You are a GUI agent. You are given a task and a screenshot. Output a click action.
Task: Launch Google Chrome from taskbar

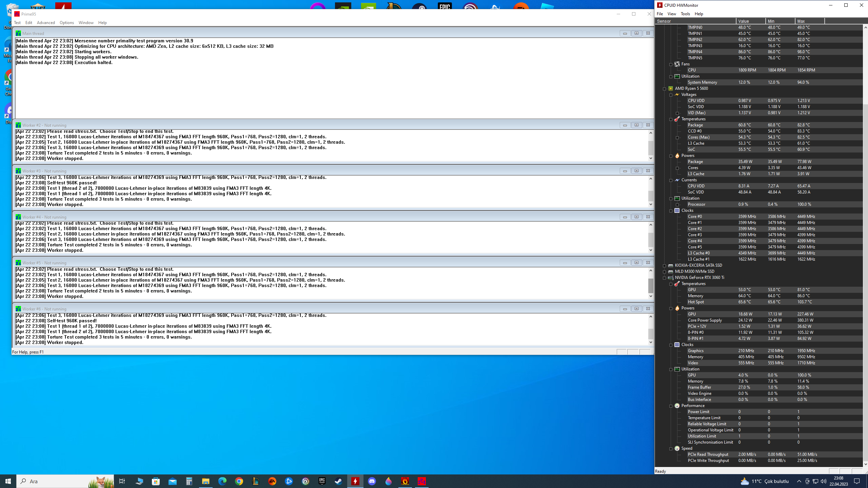(239, 481)
